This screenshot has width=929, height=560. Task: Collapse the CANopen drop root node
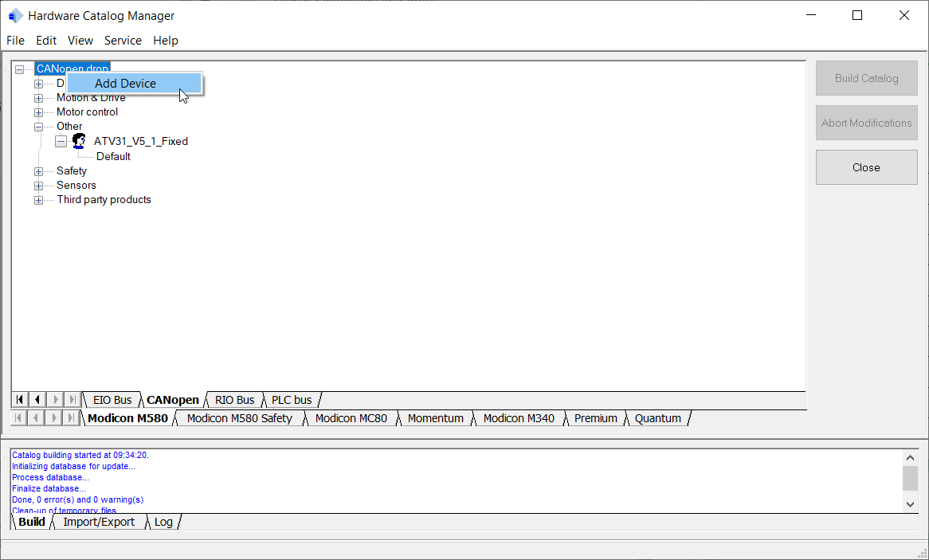click(20, 69)
